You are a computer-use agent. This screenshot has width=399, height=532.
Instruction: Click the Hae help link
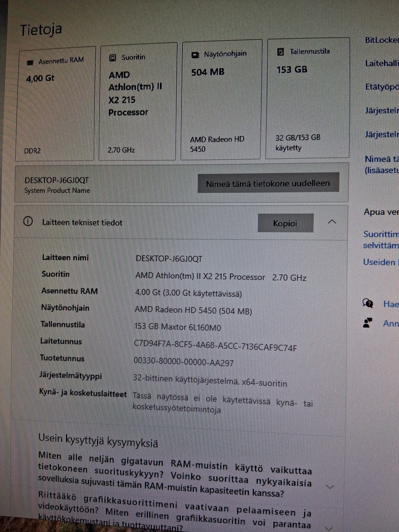tap(391, 304)
